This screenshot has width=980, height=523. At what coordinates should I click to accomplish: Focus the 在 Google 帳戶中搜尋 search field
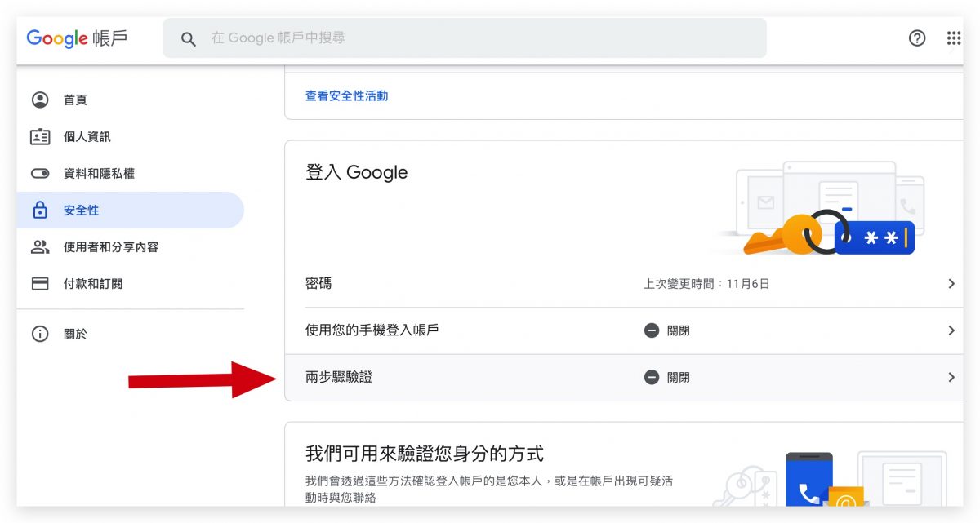465,38
